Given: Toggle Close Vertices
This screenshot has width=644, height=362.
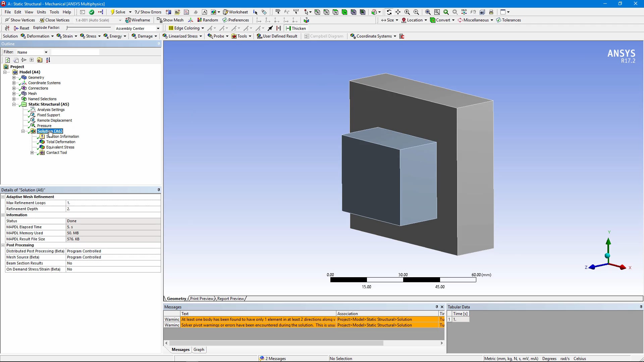Looking at the screenshot, I should tap(54, 20).
